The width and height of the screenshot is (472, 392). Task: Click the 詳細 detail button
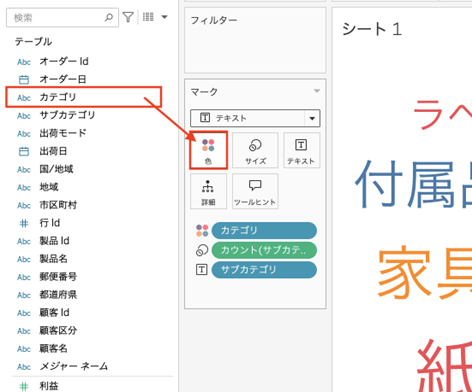pyautogui.click(x=208, y=191)
